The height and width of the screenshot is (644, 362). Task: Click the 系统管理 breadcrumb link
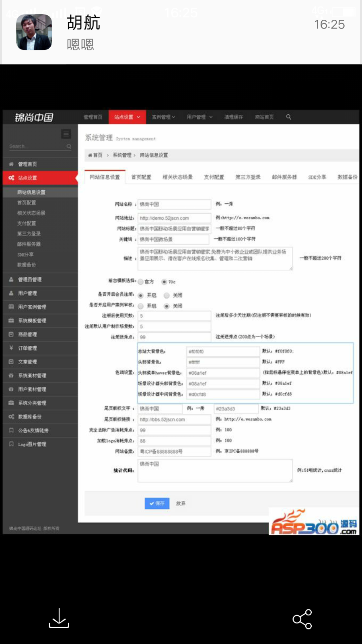point(122,155)
